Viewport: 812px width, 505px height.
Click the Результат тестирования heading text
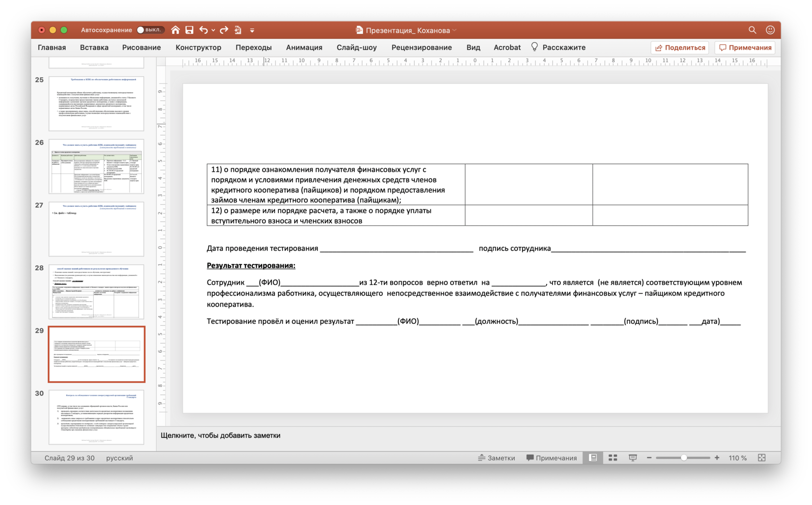[251, 265]
